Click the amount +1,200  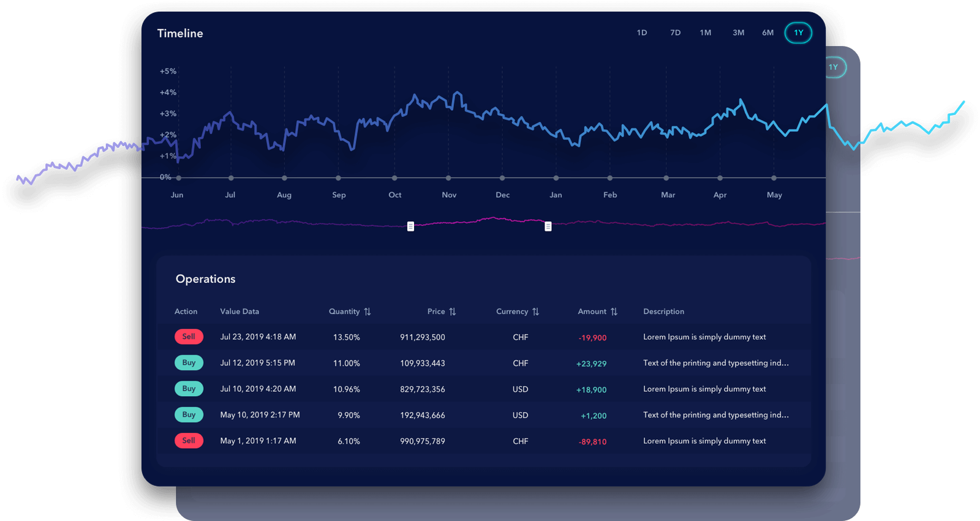pos(594,416)
